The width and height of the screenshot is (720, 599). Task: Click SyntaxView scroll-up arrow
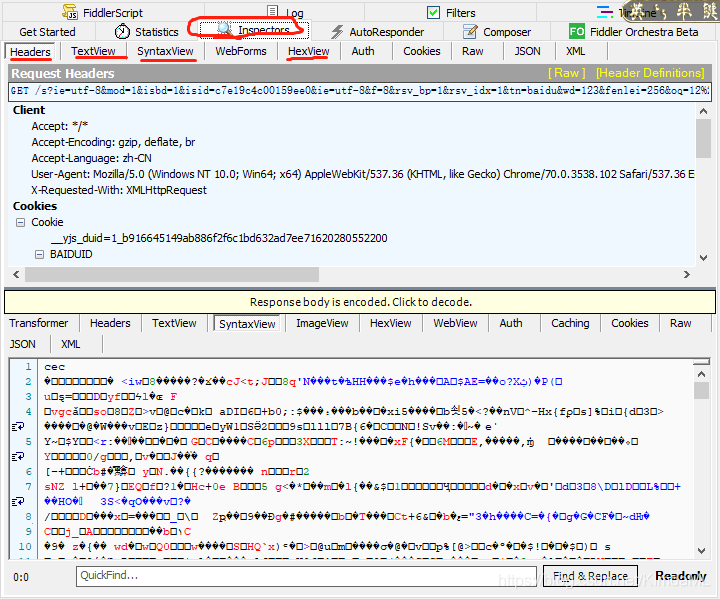tap(702, 374)
